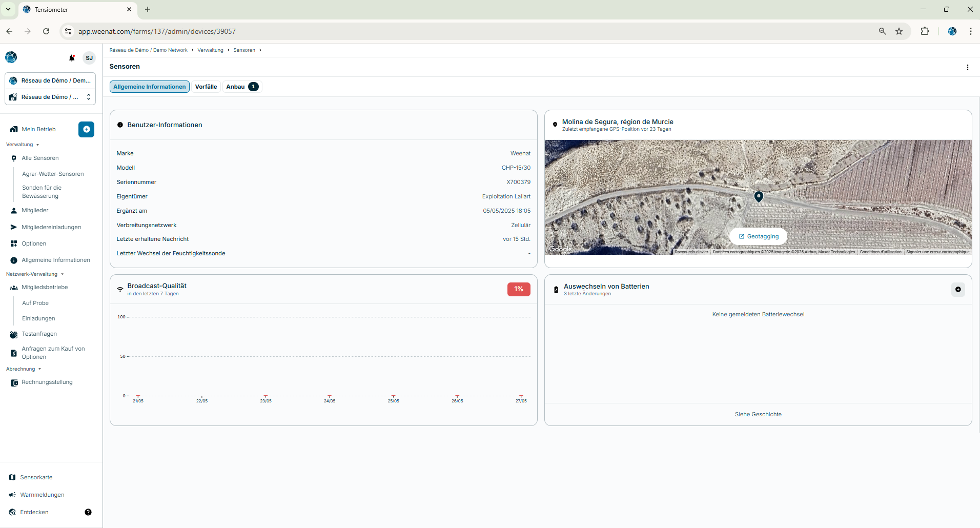Open network selector Réseau de Démo / Dem...

point(50,80)
